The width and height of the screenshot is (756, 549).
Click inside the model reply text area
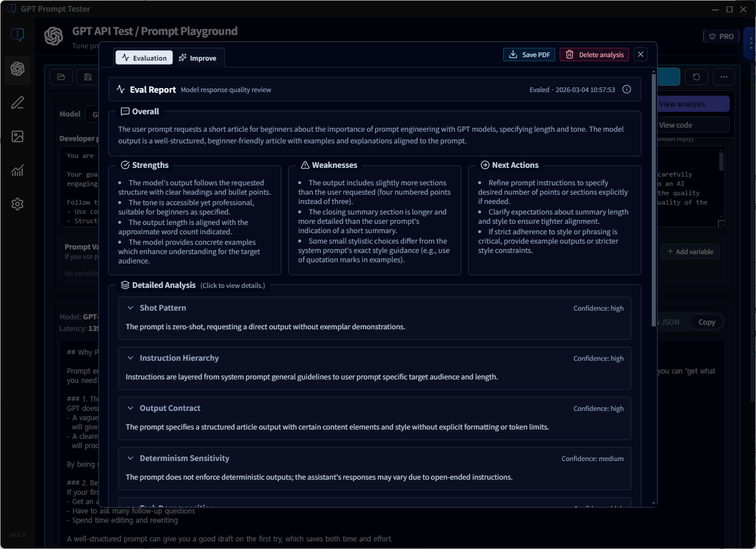pos(690,186)
